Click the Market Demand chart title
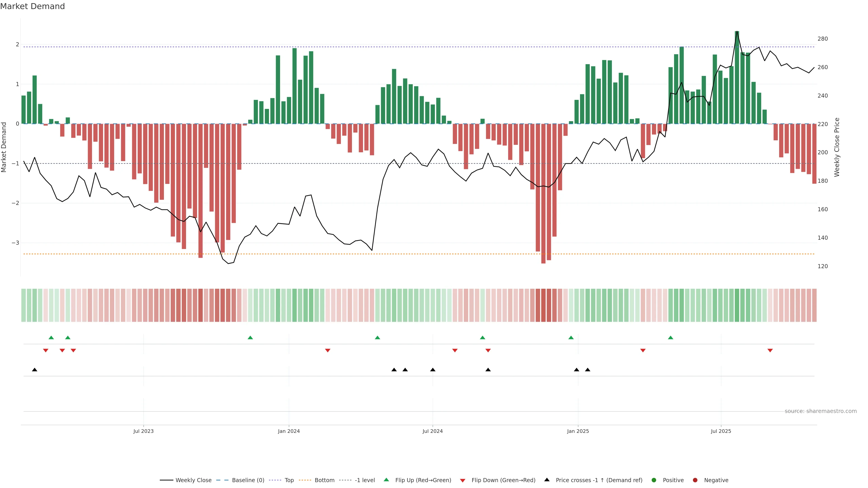 32,6
